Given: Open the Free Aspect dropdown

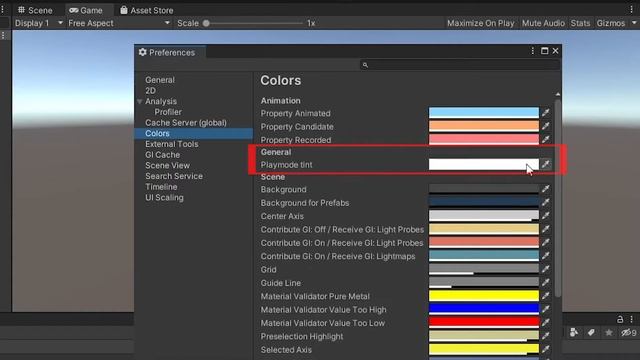Looking at the screenshot, I should pos(119,23).
